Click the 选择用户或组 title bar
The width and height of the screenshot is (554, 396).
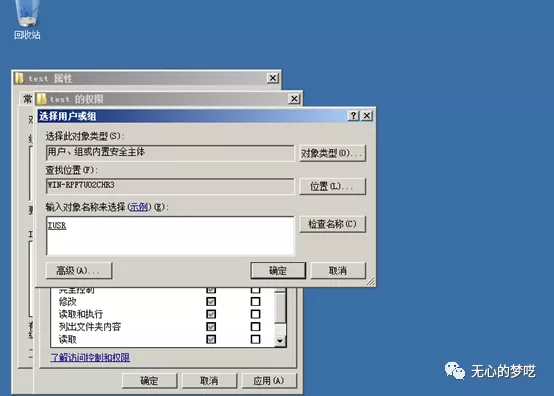(193, 116)
